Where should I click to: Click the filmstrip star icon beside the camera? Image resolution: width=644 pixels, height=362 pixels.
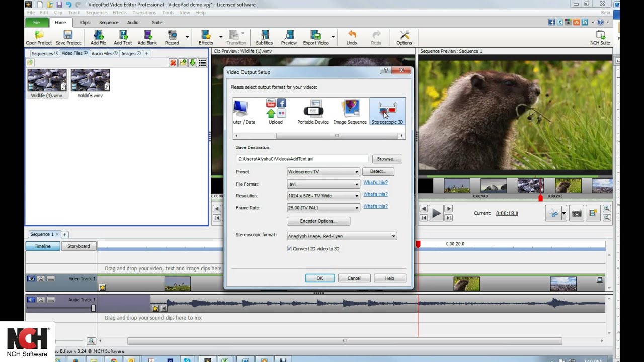(x=593, y=213)
